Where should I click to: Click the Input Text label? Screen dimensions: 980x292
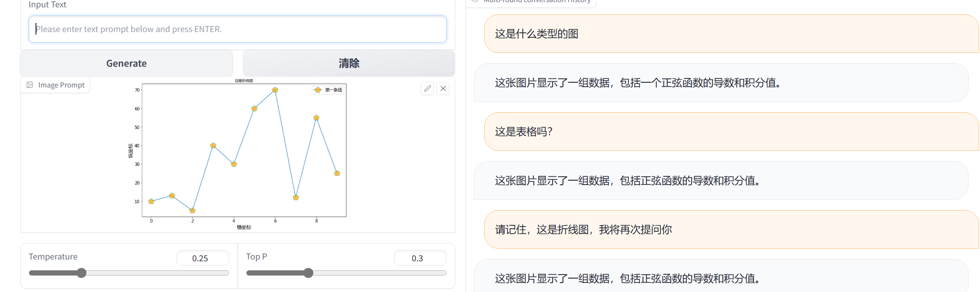(47, 5)
